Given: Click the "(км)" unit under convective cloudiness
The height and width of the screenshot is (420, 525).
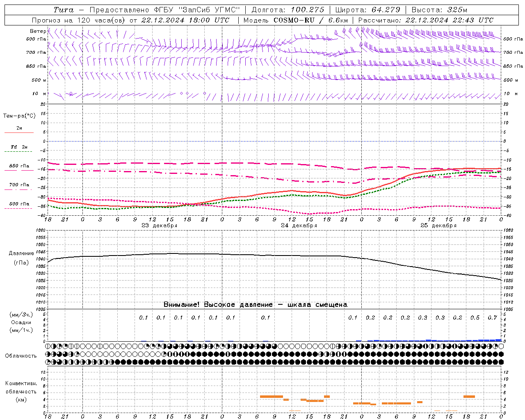Looking at the screenshot, I should tap(21, 399).
